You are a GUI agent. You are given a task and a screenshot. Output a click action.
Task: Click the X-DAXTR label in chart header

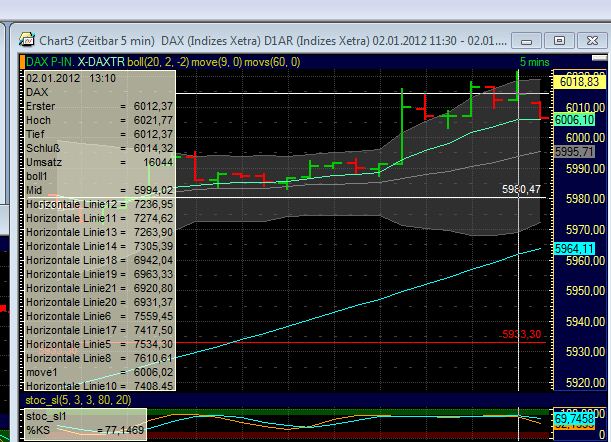coord(105,62)
